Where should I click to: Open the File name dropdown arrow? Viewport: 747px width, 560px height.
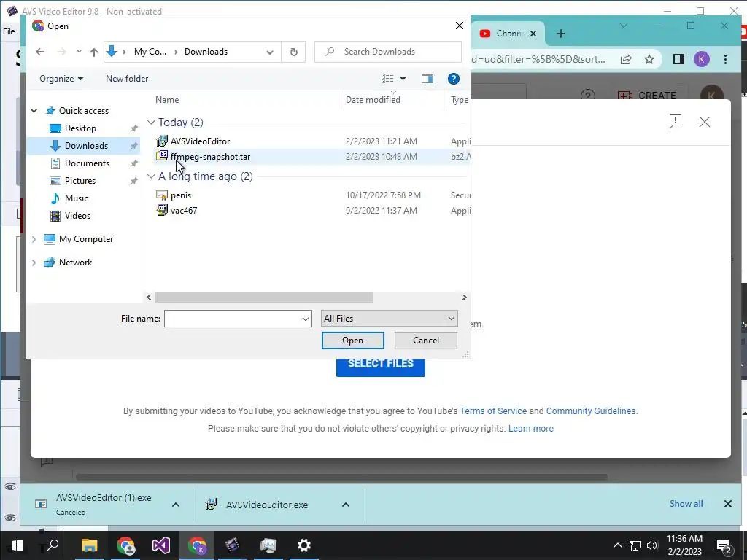306,319
